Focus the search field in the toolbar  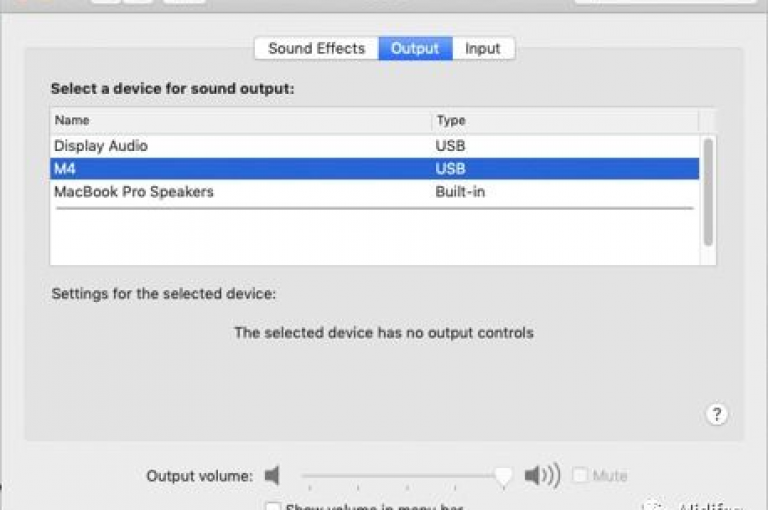tap(665, 1)
